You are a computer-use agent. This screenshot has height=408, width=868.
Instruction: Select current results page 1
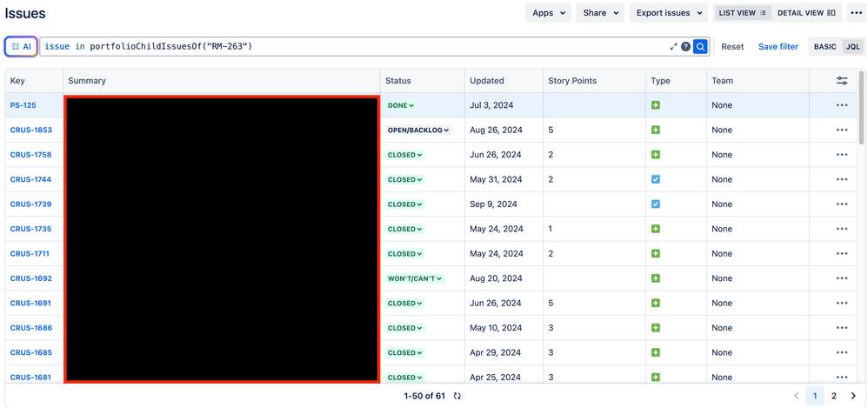[x=815, y=396]
